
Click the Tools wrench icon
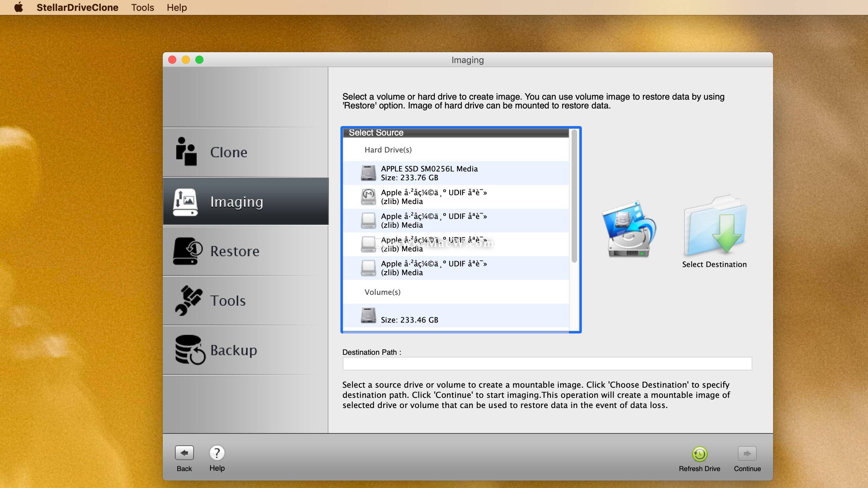[x=189, y=301]
